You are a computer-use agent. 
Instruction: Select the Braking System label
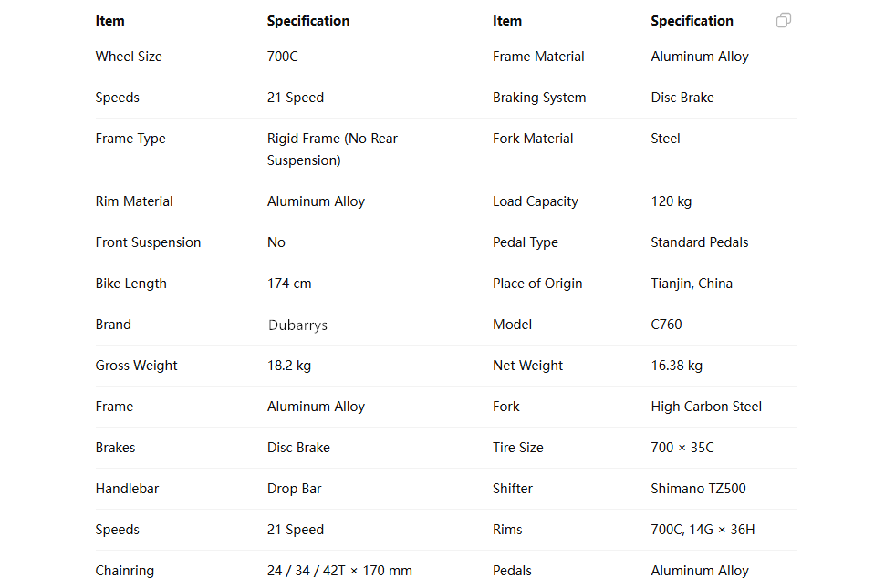click(539, 98)
